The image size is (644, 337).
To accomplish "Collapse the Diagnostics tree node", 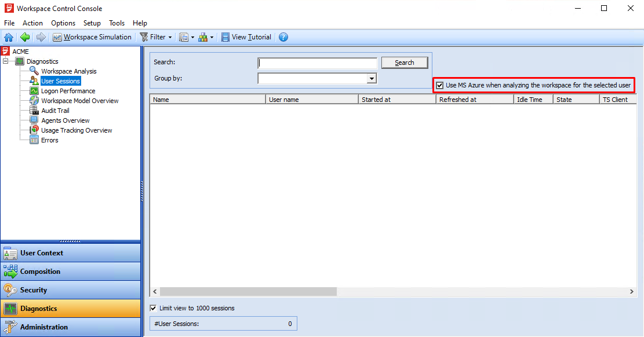I will click(x=5, y=61).
